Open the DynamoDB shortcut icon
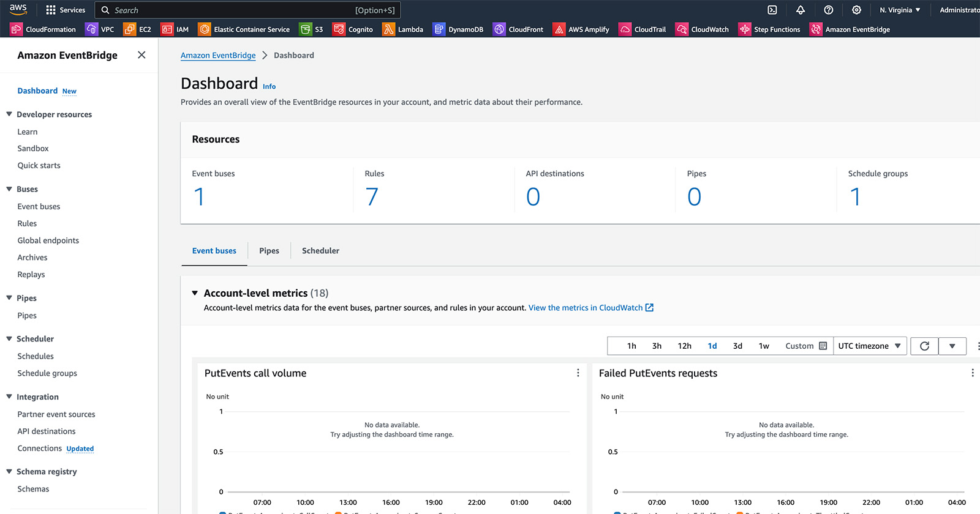This screenshot has width=980, height=514. [439, 29]
